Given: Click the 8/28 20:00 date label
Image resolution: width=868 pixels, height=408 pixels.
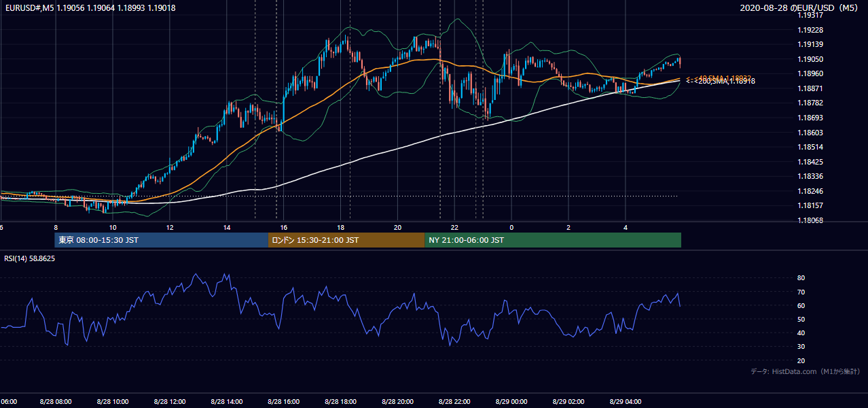Looking at the screenshot, I should 398,402.
